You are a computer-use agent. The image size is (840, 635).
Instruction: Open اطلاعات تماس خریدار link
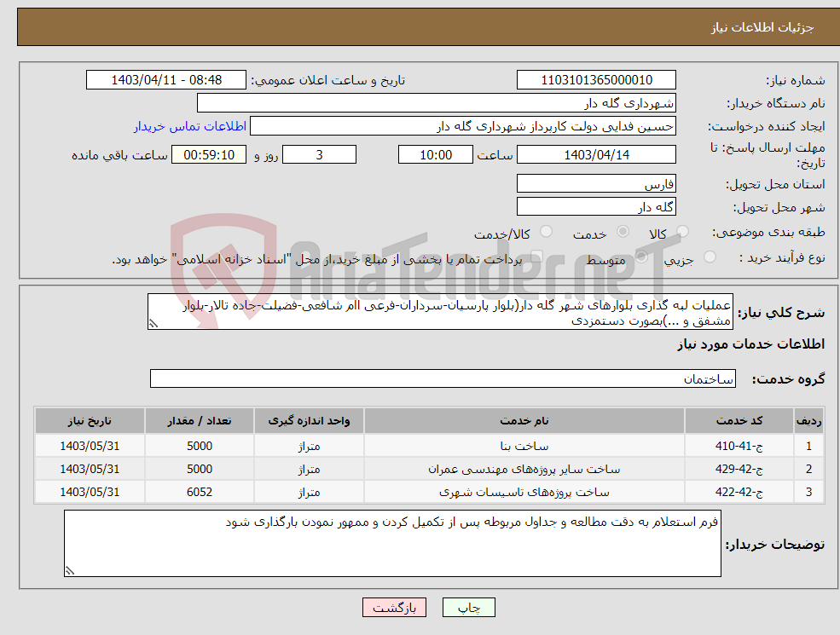click(190, 126)
